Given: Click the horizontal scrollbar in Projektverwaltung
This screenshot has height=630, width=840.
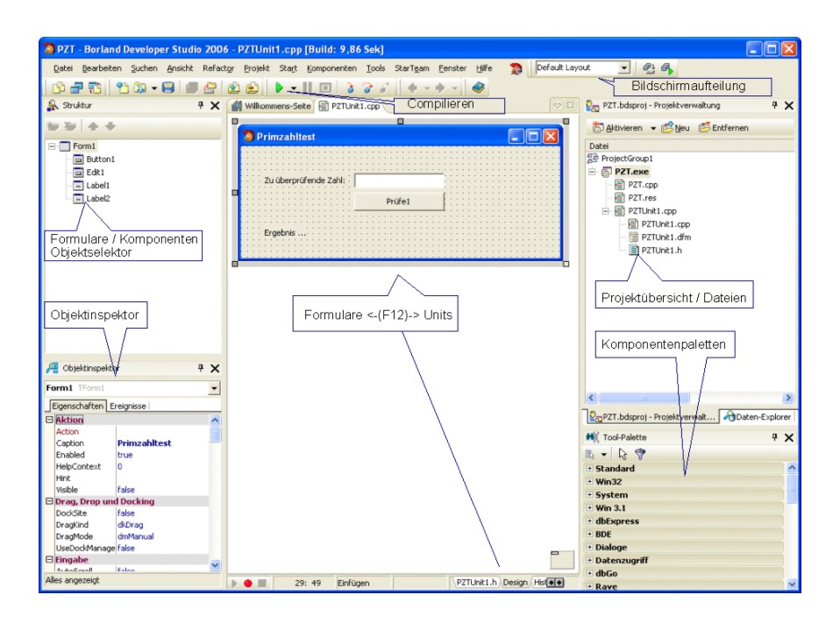Looking at the screenshot, I should (x=690, y=398).
